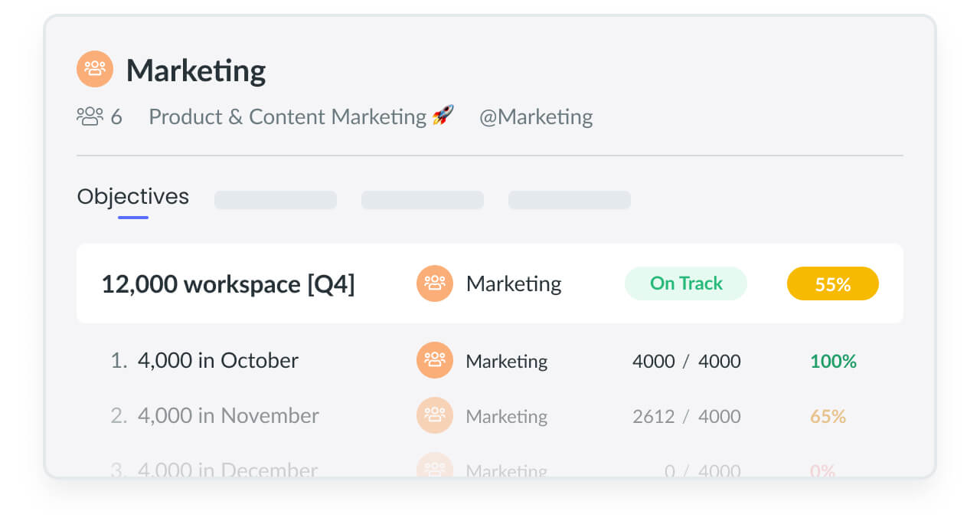Click the rocket emoji after Content Marketing
This screenshot has height=521, width=980.
point(443,116)
